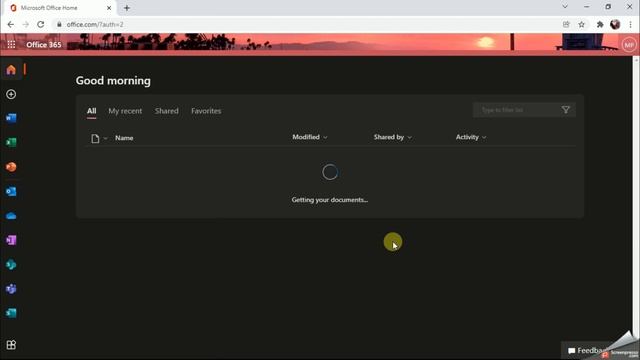The image size is (640, 360).
Task: Click the MP account avatar
Action: tap(629, 45)
